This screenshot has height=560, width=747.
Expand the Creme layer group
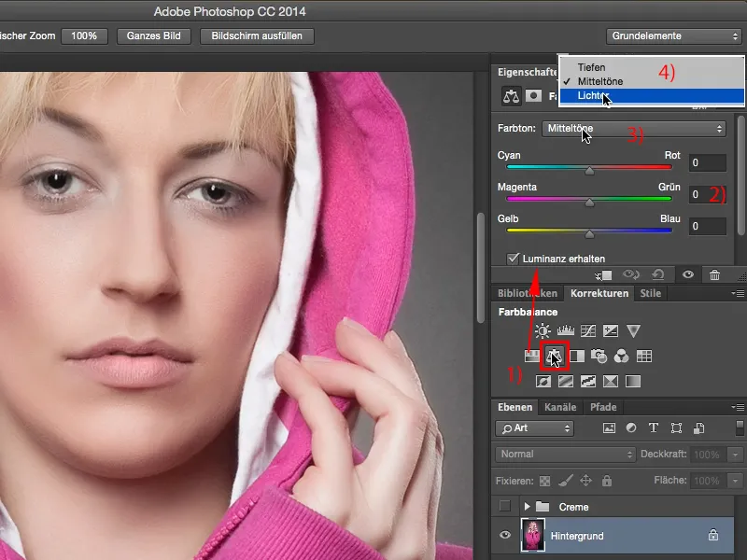point(527,507)
